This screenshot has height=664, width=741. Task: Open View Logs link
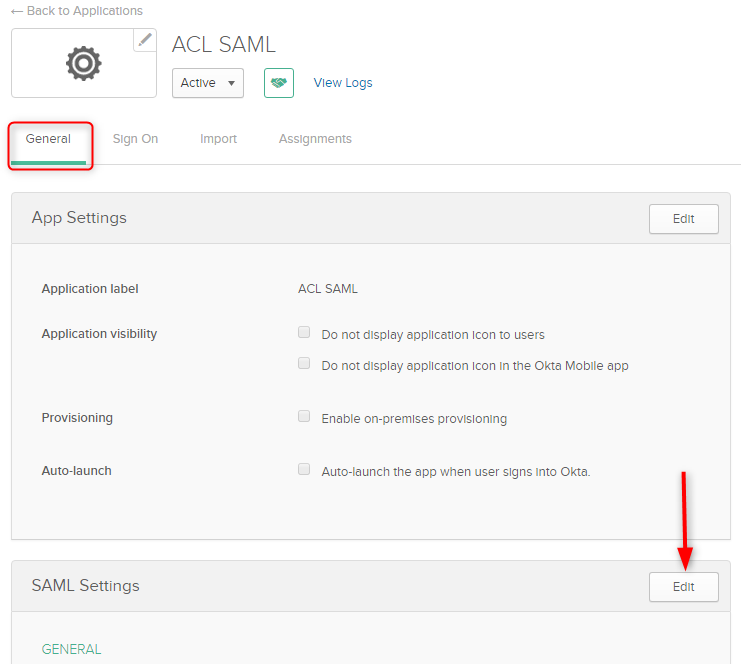pyautogui.click(x=343, y=83)
